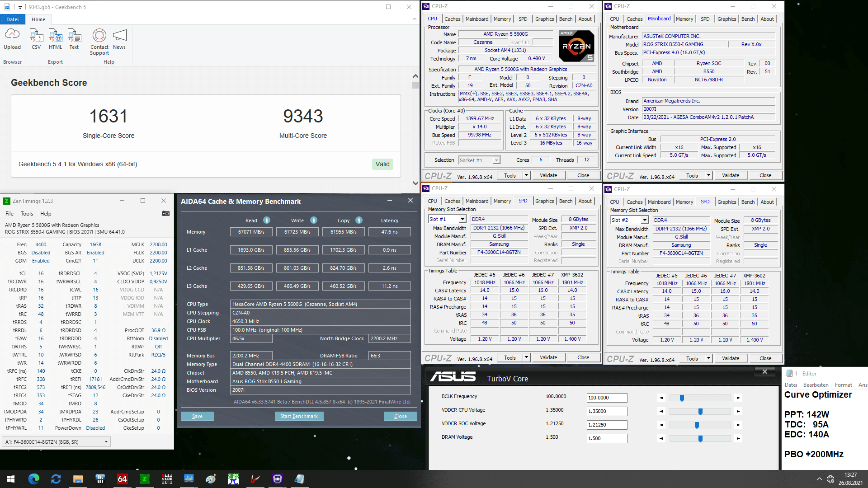Open ZenTimings module dropdown A1: F4-3600C14-8GTZN

click(57, 442)
